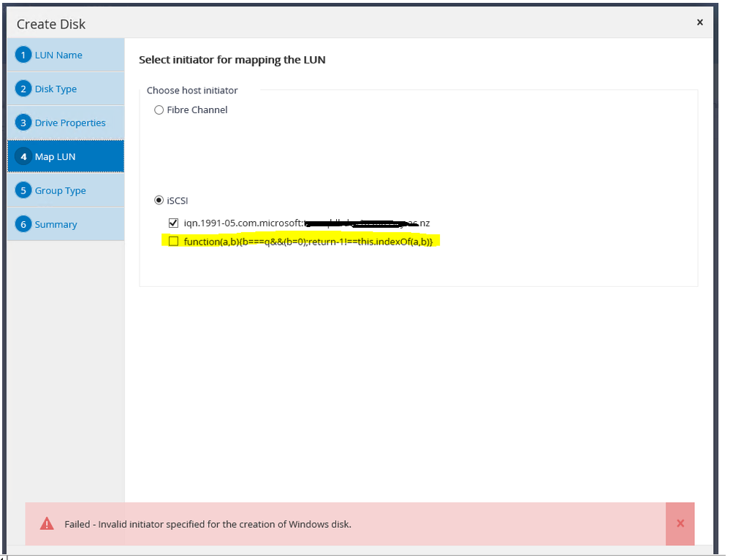Click the numbered circle icon for step 1
The width and height of the screenshot is (730, 560).
pos(23,55)
